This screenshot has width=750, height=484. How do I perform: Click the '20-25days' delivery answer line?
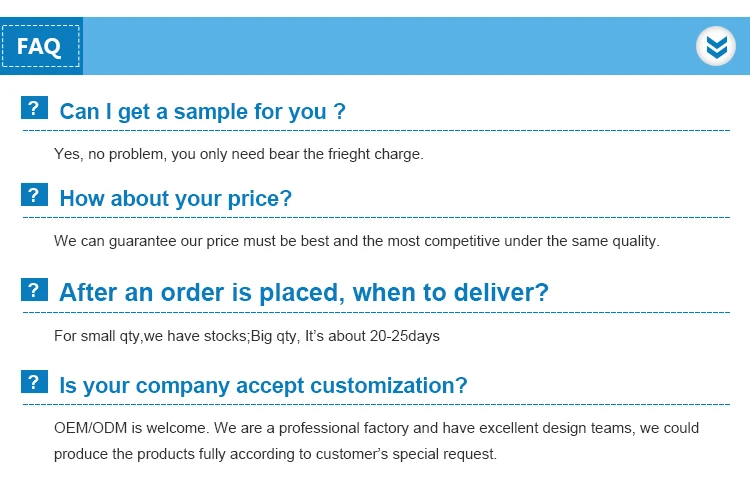tap(247, 336)
